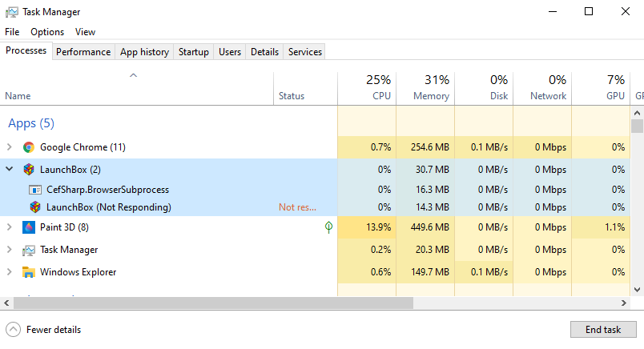Click the LaunchBox group cube icon
The width and height of the screenshot is (644, 349).
tap(29, 169)
